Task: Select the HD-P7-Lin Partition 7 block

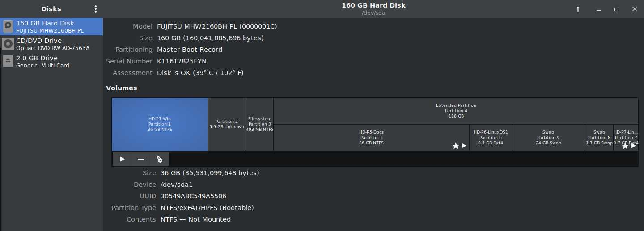Action: 626,138
